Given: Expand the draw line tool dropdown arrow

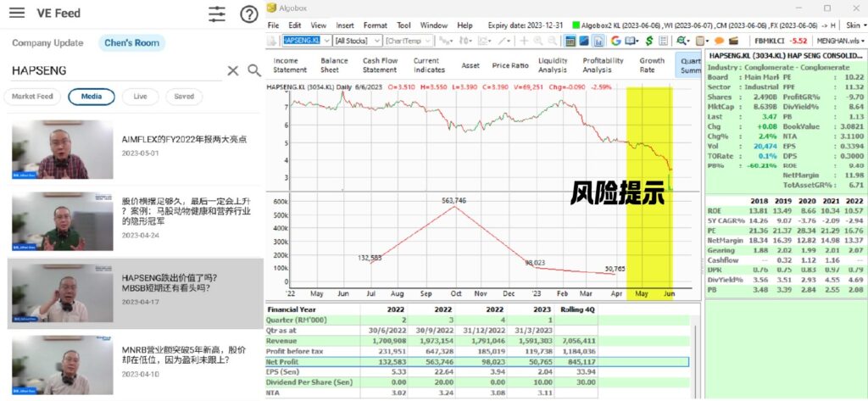Looking at the screenshot, I should coord(509,41).
